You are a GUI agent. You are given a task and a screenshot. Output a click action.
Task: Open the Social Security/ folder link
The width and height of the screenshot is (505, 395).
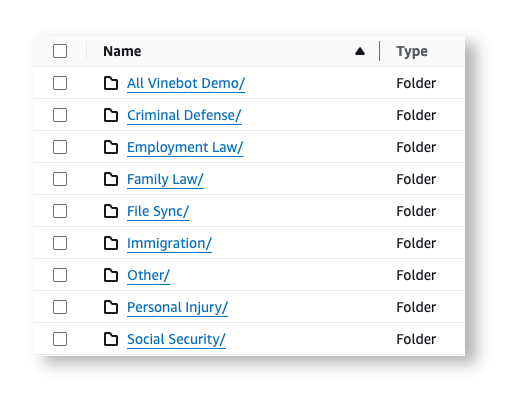click(x=176, y=339)
